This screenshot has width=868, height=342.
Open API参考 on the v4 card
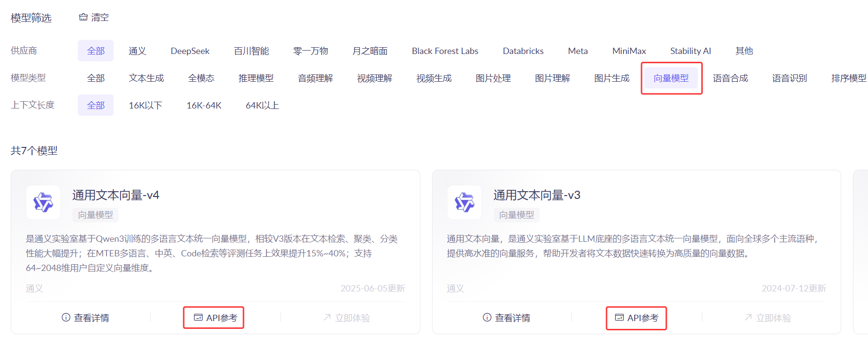coord(216,318)
